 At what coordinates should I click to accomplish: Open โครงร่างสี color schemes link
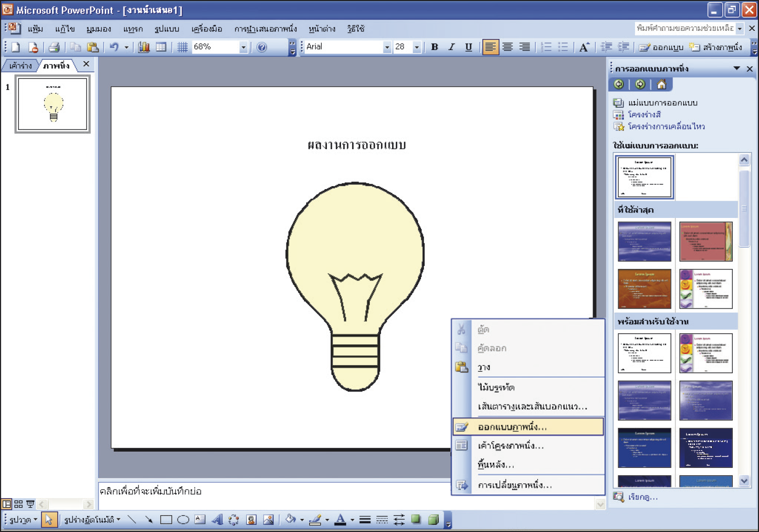pos(644,114)
